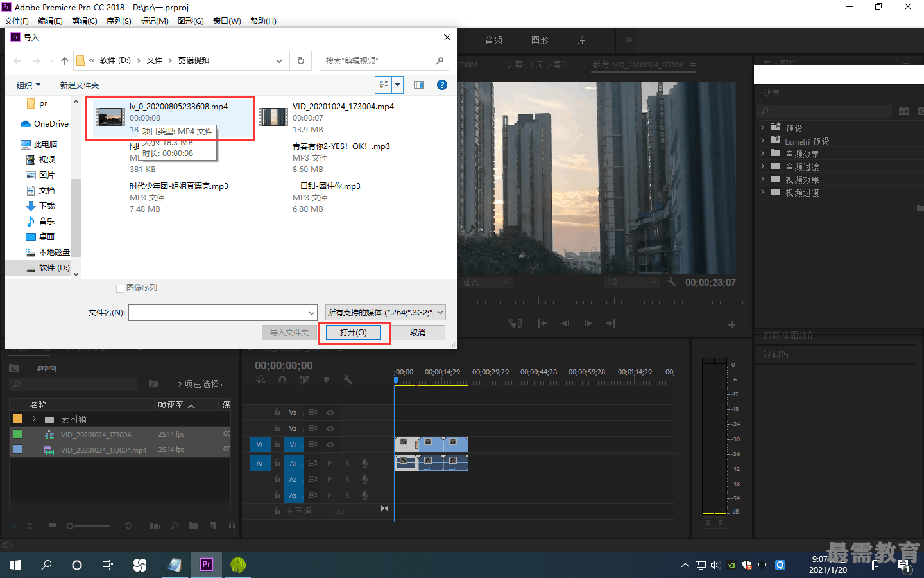Screen dimensions: 924x578
Task: Tick the 图像序列 checkbox
Action: [x=120, y=288]
